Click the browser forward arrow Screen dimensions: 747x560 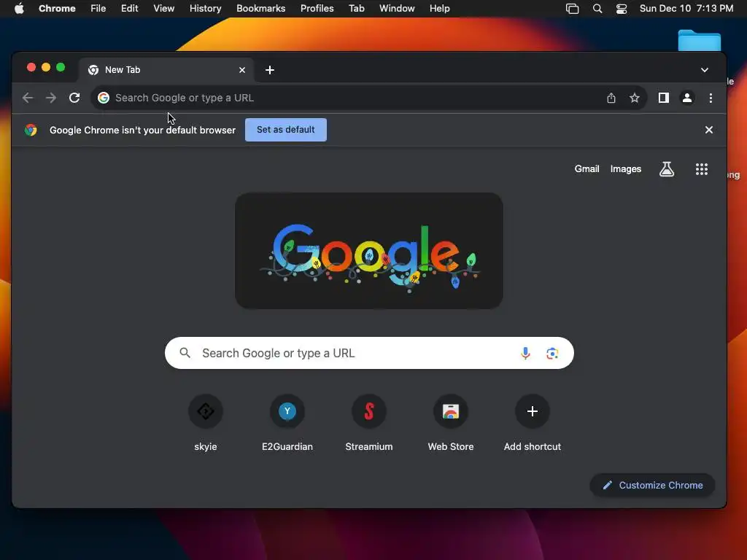pyautogui.click(x=50, y=98)
